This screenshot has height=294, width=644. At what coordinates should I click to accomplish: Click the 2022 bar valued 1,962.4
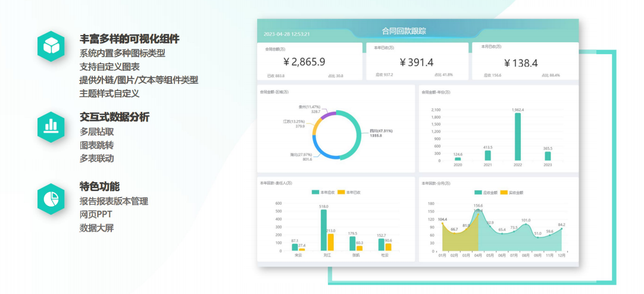point(517,137)
